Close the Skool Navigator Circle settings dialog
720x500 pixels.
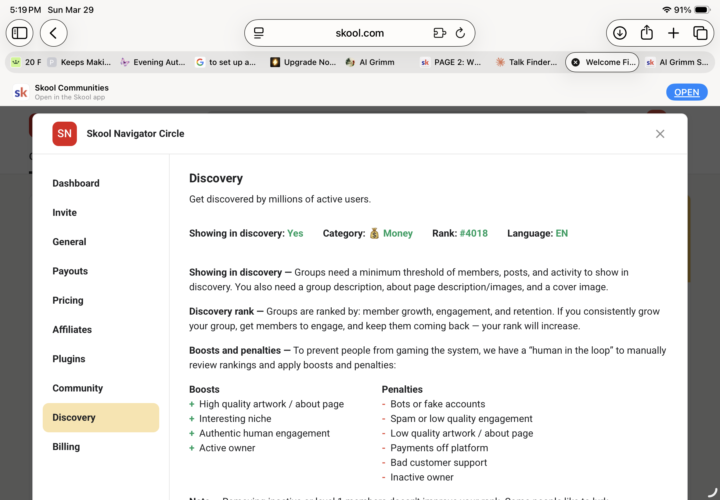tap(660, 134)
